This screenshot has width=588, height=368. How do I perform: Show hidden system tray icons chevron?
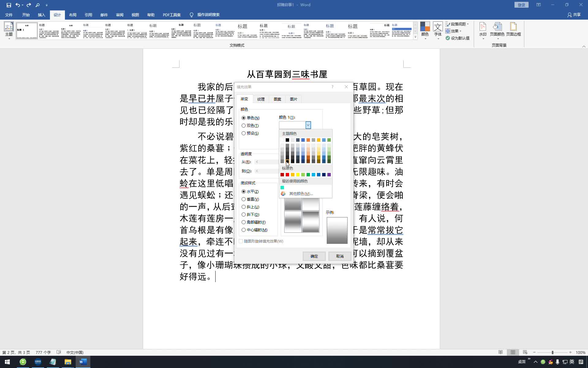point(535,362)
